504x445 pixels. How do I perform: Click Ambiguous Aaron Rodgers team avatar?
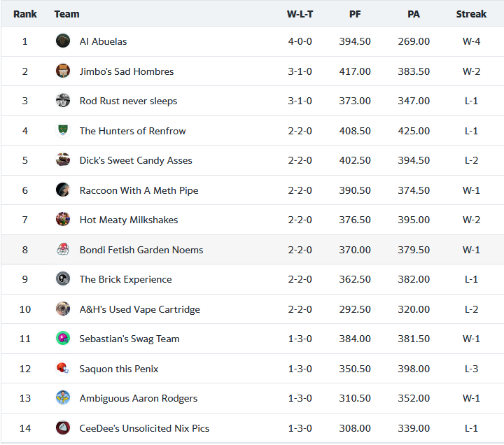(63, 398)
